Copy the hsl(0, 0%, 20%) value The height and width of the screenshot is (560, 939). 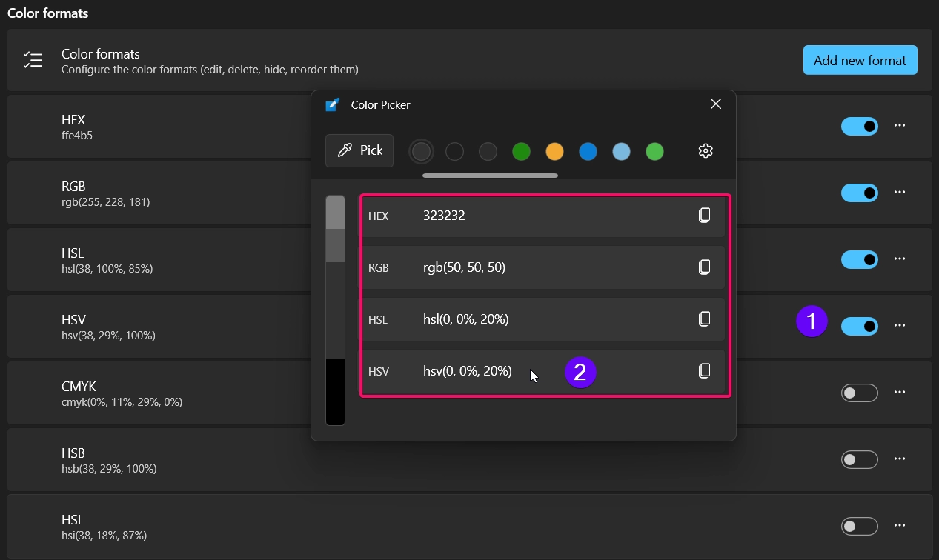point(705,319)
